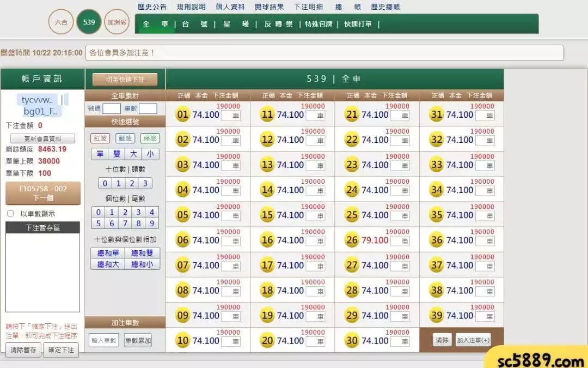Click yellow number ball 03

(182, 165)
